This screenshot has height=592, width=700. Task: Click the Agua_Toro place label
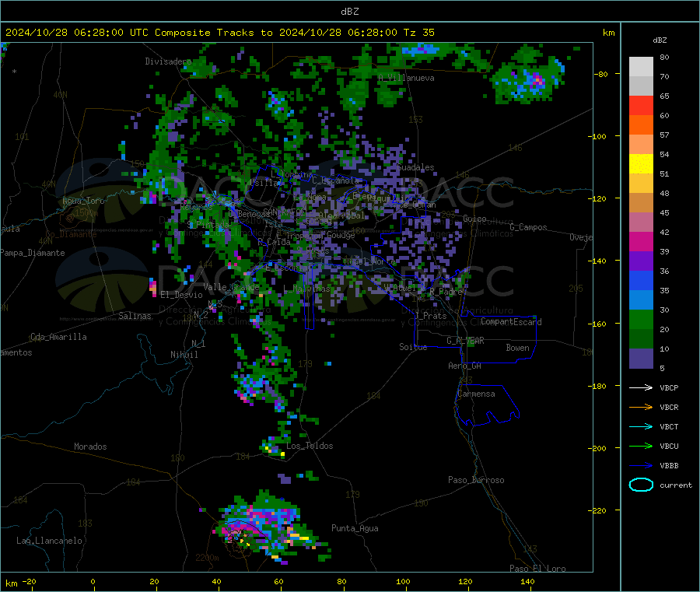click(83, 201)
